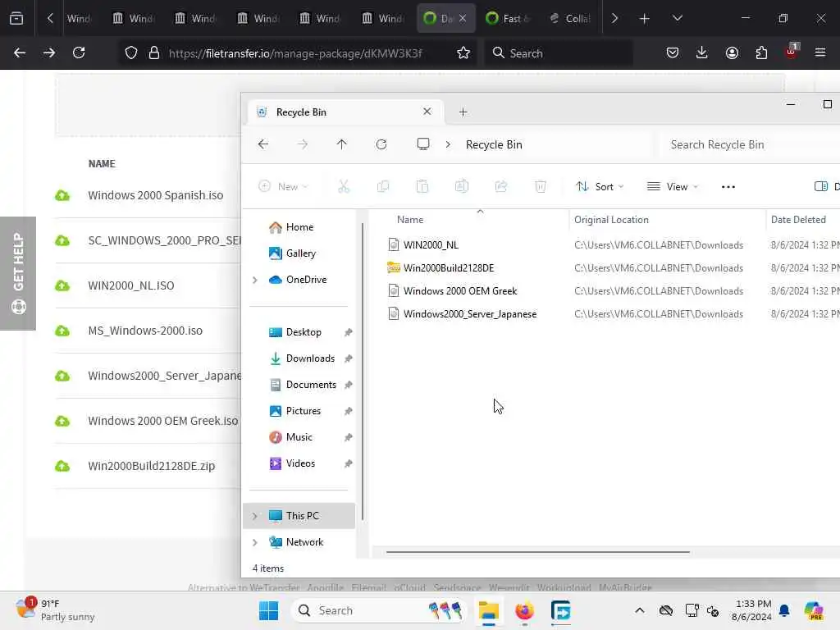Click the address bar chevron before Recycle Bin
840x630 pixels.
pos(448,144)
